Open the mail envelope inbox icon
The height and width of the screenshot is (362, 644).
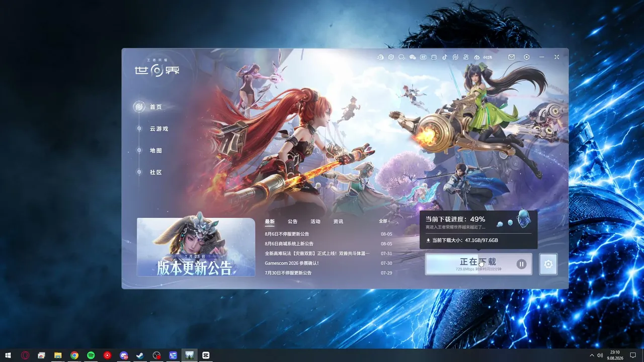[x=512, y=57]
